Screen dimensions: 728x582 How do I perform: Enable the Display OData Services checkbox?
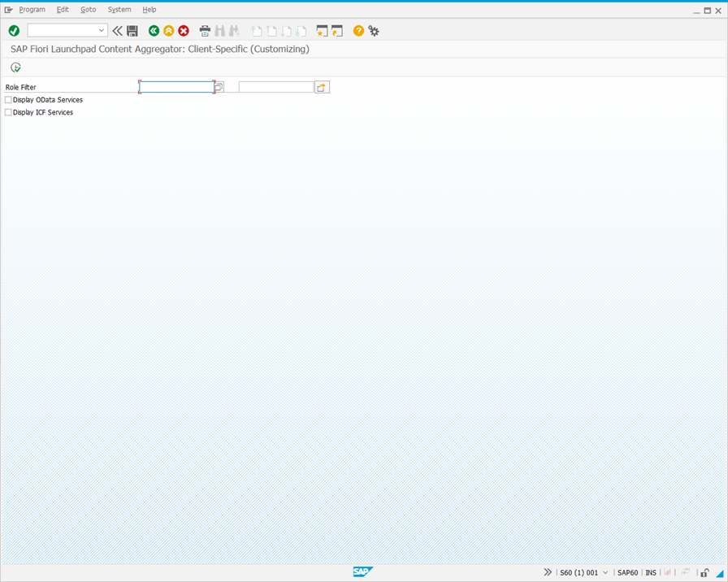[x=8, y=99]
